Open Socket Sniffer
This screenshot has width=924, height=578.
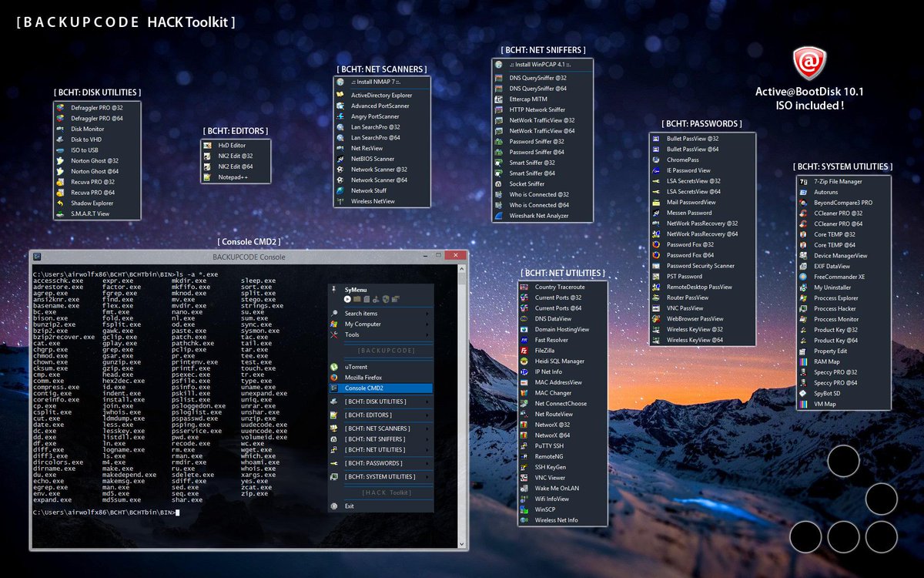(543, 184)
